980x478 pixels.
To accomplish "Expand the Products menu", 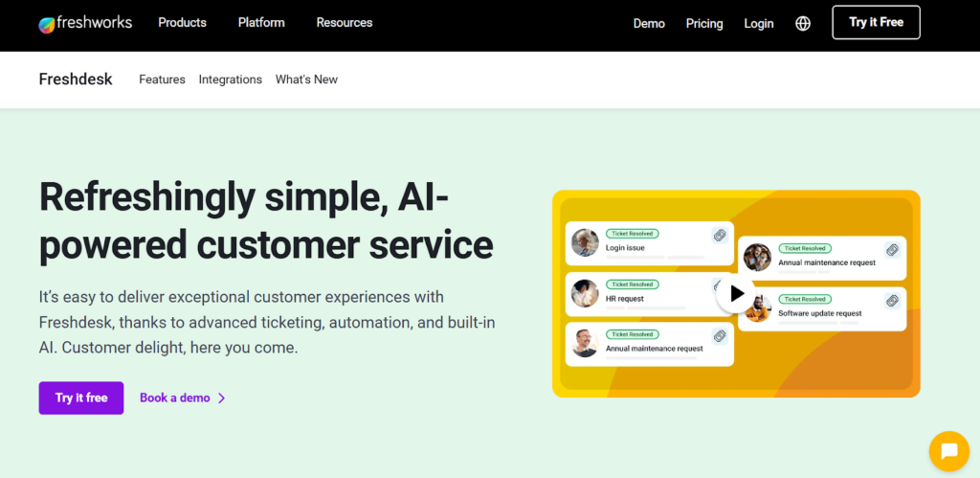I will click(182, 22).
